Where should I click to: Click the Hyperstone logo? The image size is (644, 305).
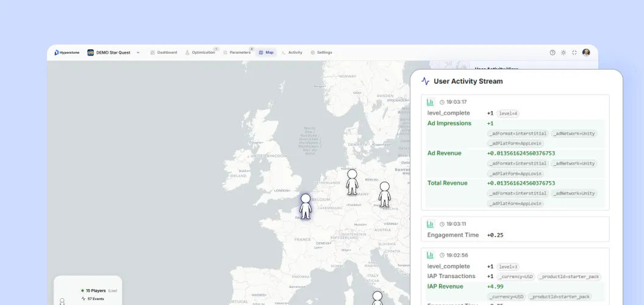[x=67, y=52]
